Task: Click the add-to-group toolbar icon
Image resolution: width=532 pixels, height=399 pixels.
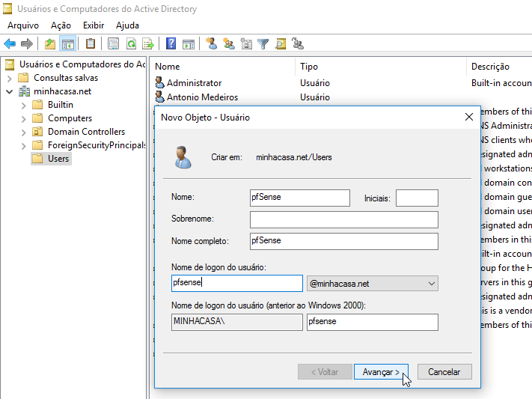Action: tap(298, 44)
